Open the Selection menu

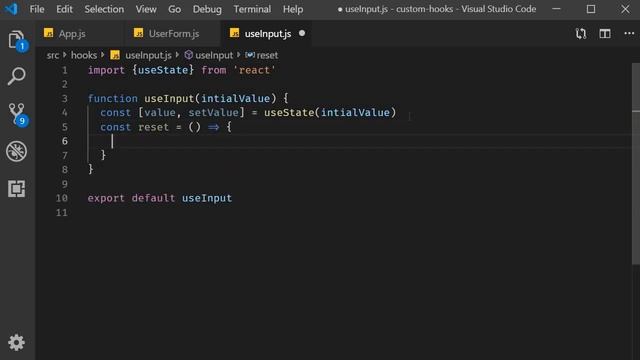pyautogui.click(x=104, y=9)
